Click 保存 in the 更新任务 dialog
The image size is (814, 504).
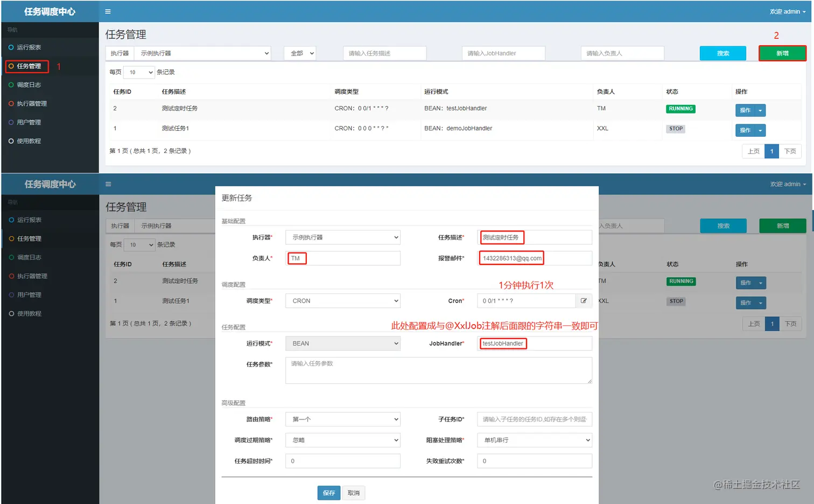point(329,493)
